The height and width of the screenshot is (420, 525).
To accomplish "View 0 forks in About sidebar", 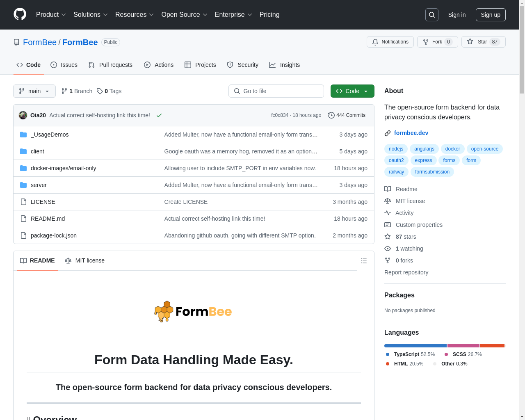I will tap(399, 260).
